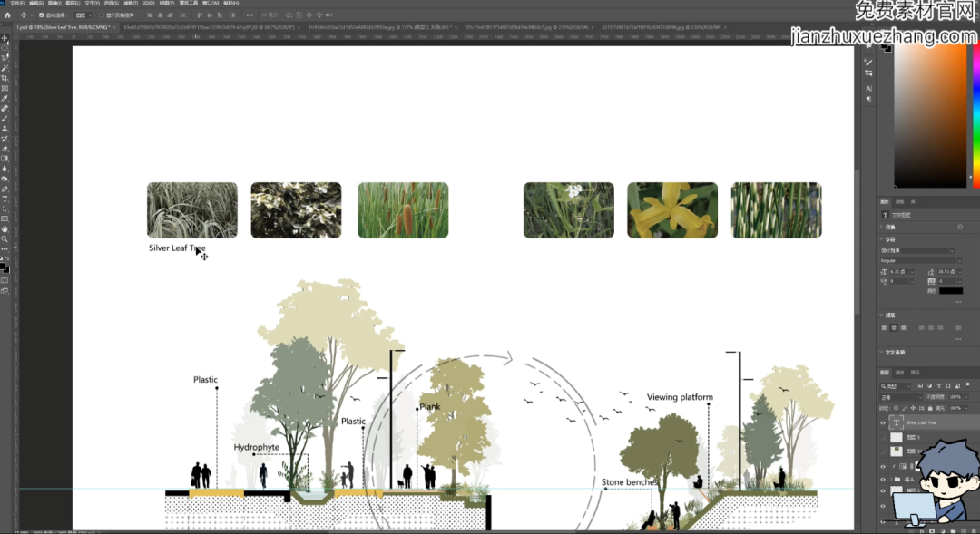Switch to the second open document tab
Screen dimensions: 980x534
(211, 27)
